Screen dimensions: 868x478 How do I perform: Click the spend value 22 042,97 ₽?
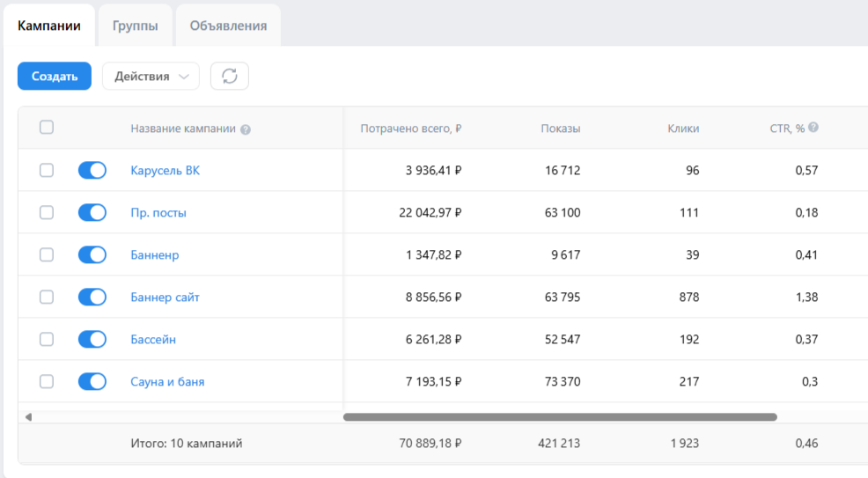coord(430,212)
